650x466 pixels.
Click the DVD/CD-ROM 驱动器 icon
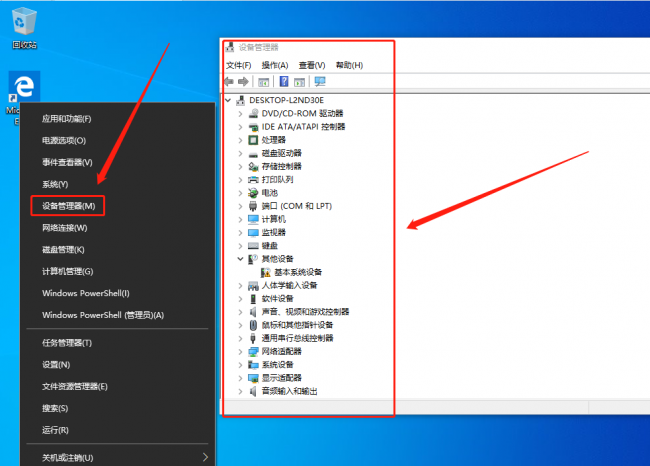(253, 113)
